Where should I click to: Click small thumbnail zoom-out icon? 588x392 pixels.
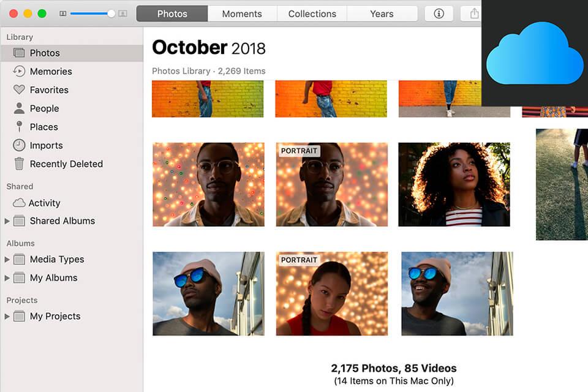(63, 13)
